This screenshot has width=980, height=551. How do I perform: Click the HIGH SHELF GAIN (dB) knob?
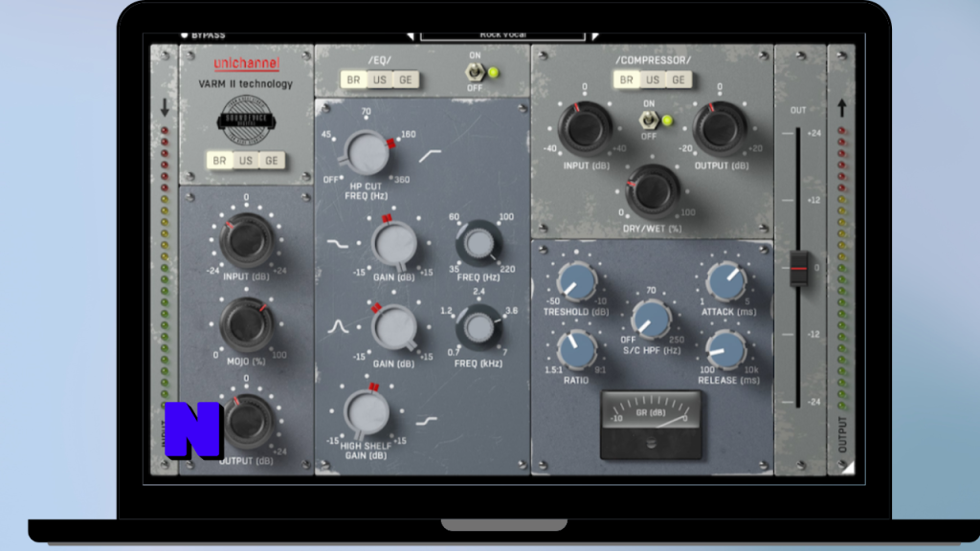(367, 412)
